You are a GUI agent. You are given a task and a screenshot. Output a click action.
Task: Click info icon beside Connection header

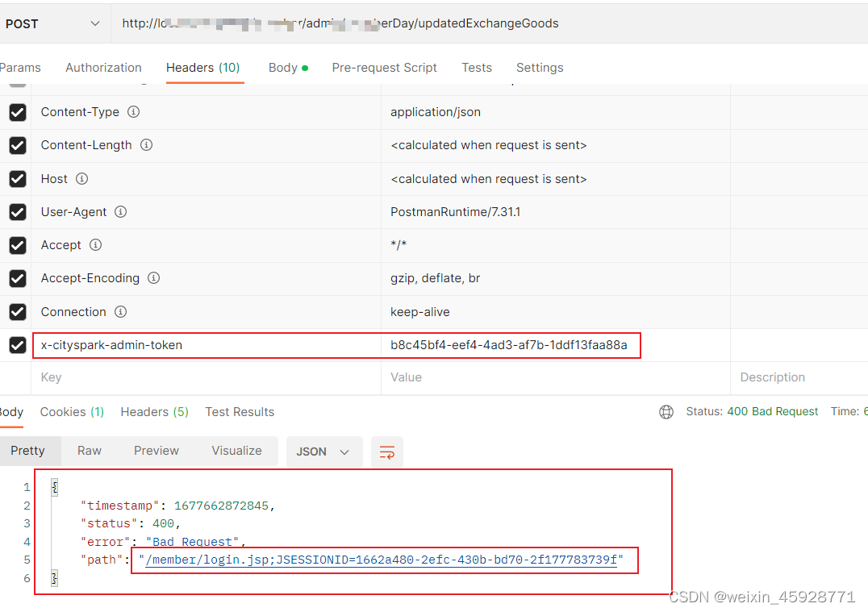point(123,311)
